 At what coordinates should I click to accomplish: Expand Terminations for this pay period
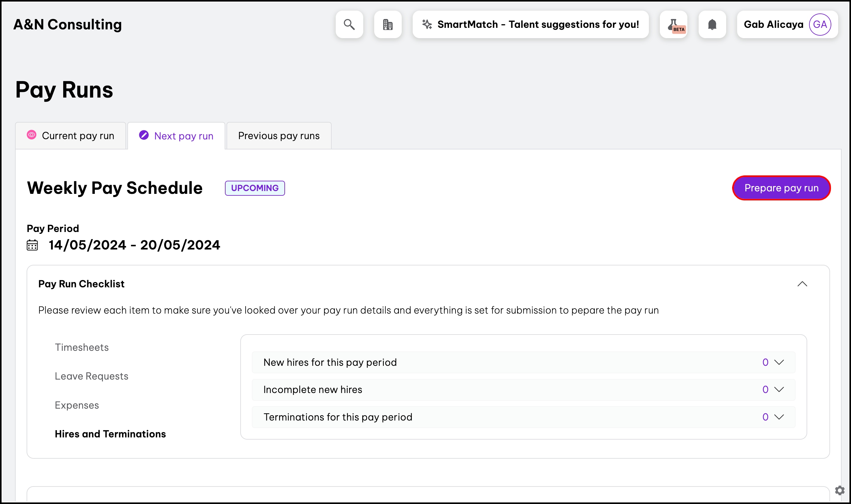(x=779, y=417)
